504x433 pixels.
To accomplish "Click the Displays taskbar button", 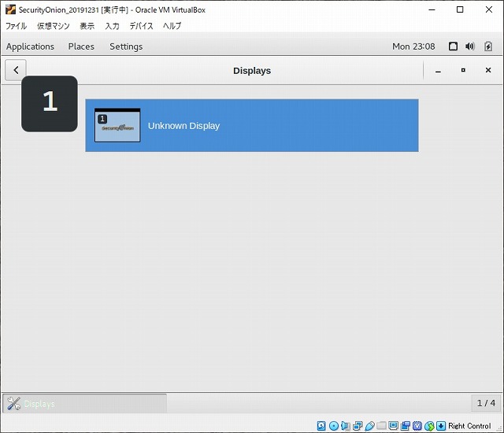I will pos(85,403).
